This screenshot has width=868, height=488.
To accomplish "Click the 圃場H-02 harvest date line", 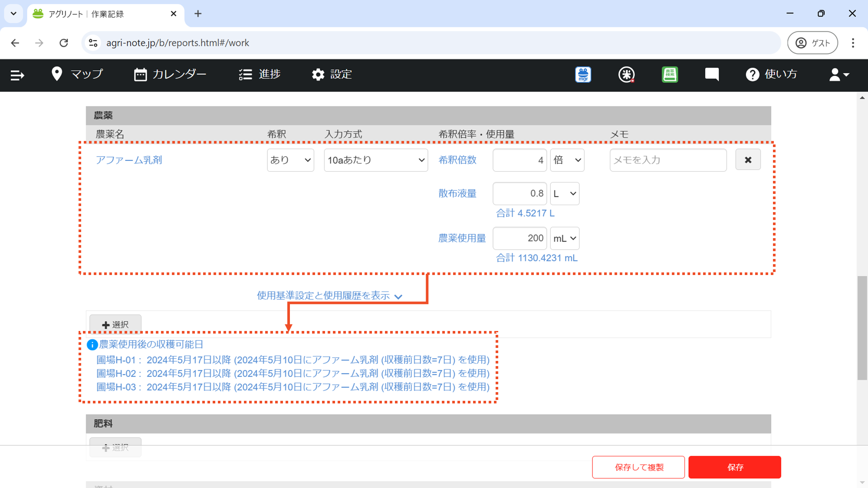I will click(x=293, y=373).
